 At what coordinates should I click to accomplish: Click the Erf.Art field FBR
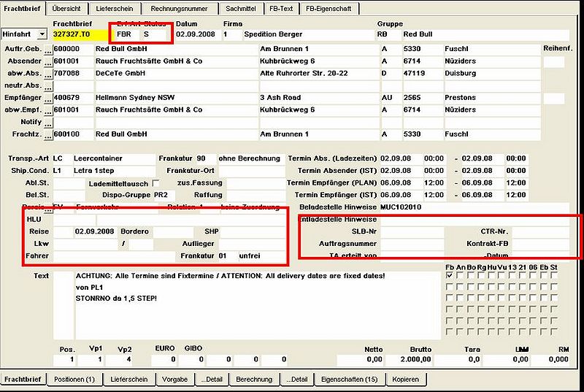click(124, 34)
